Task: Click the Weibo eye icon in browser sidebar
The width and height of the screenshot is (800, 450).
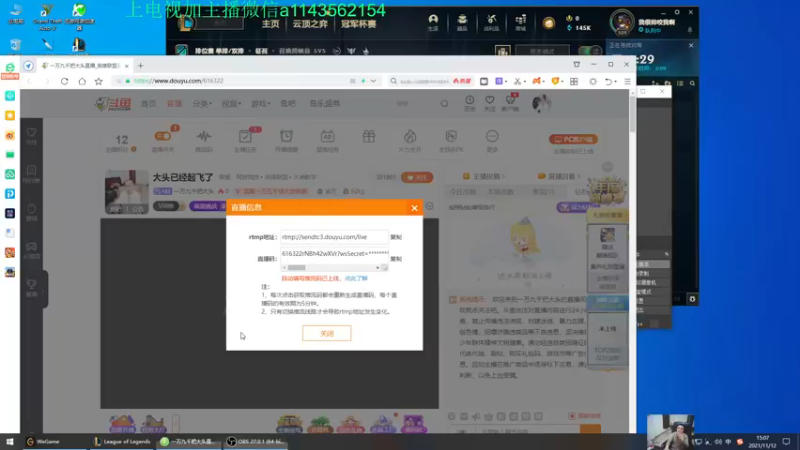Action: click(x=10, y=135)
